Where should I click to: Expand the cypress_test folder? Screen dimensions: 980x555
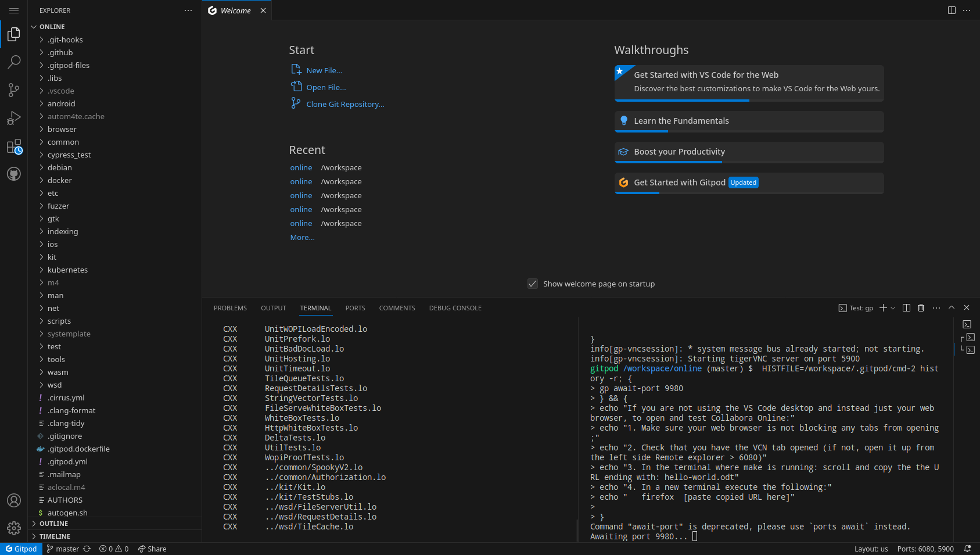point(115,155)
